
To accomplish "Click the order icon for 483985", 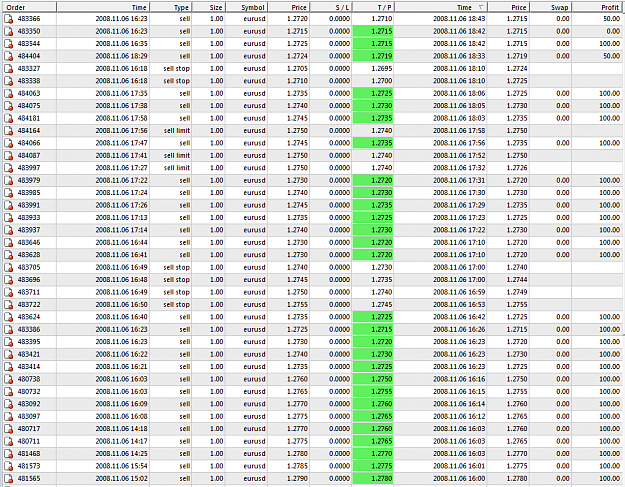I will (x=8, y=192).
